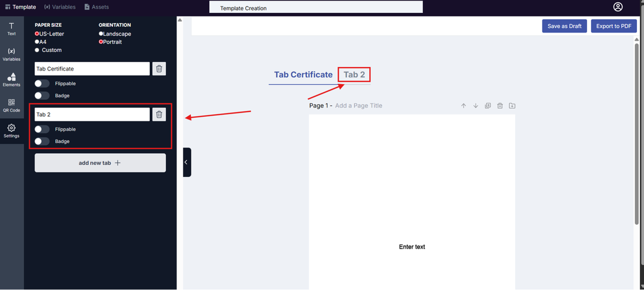Image resolution: width=644 pixels, height=290 pixels.
Task: Toggle Flippable for Tab Certificate
Action: [42, 84]
